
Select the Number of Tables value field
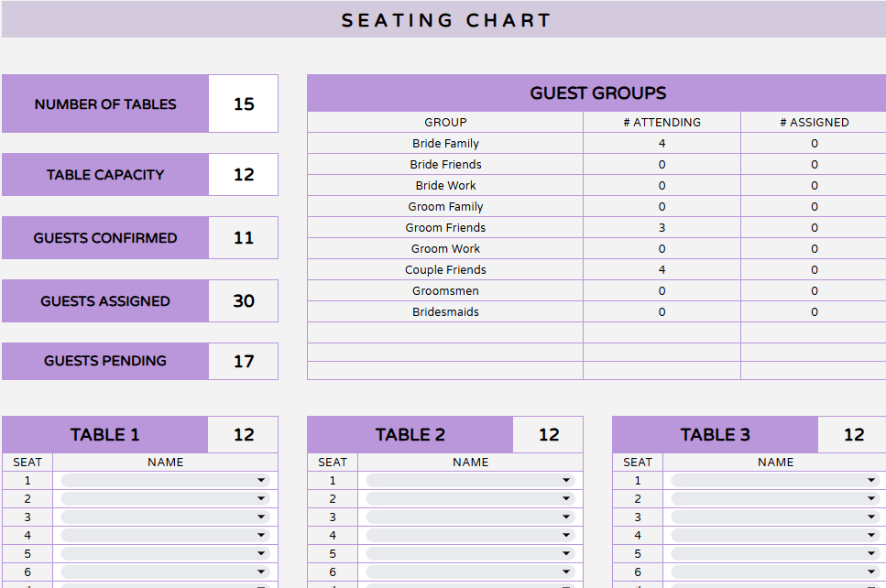point(243,103)
